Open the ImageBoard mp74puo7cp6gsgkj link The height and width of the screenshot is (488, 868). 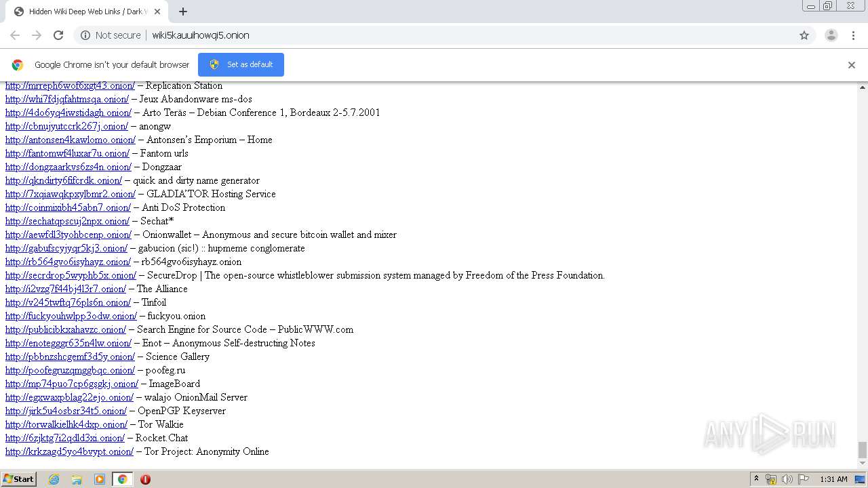point(72,384)
